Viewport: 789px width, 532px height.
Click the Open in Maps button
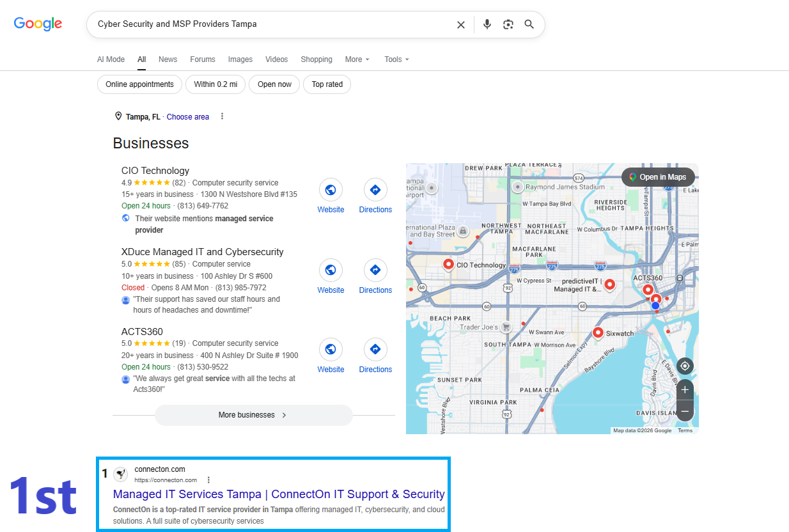click(x=658, y=177)
